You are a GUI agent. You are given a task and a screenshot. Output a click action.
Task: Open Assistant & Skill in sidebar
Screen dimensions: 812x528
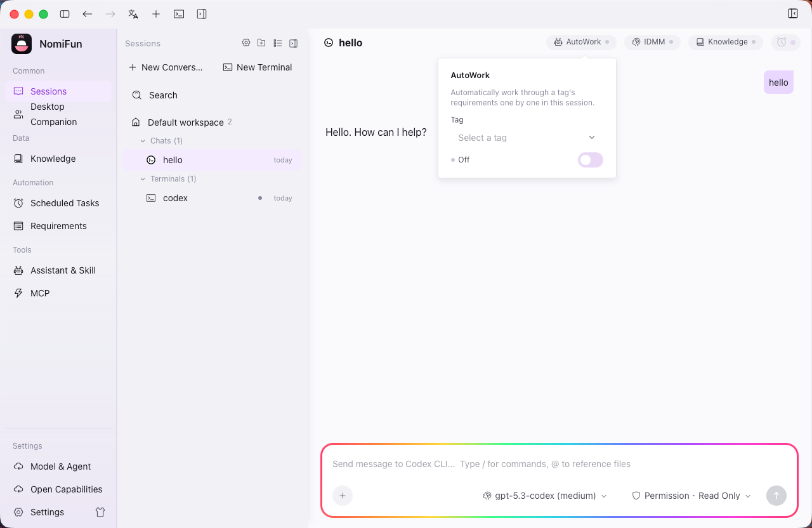pyautogui.click(x=58, y=270)
